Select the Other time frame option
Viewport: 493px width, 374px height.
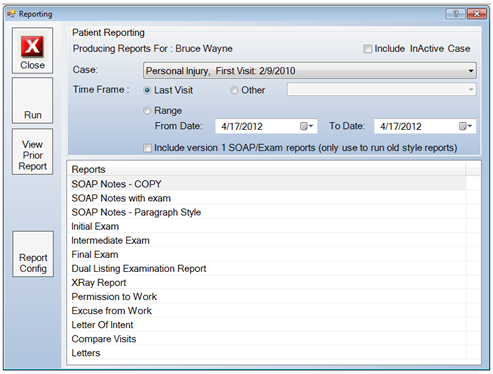pos(234,90)
